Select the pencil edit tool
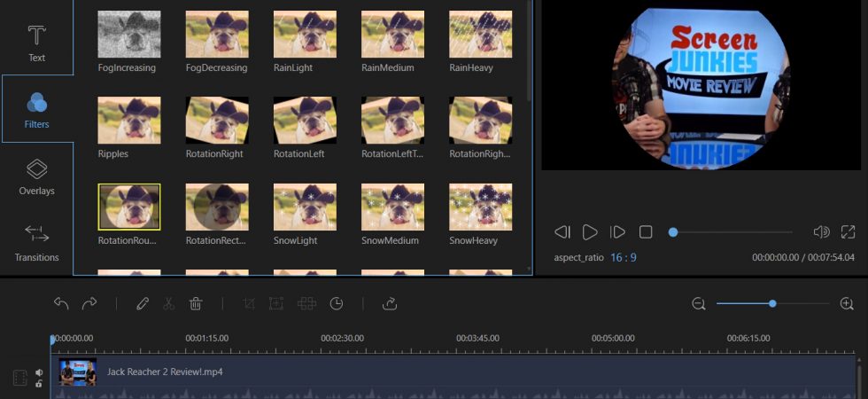Viewport: 868px width, 399px height. pyautogui.click(x=143, y=303)
